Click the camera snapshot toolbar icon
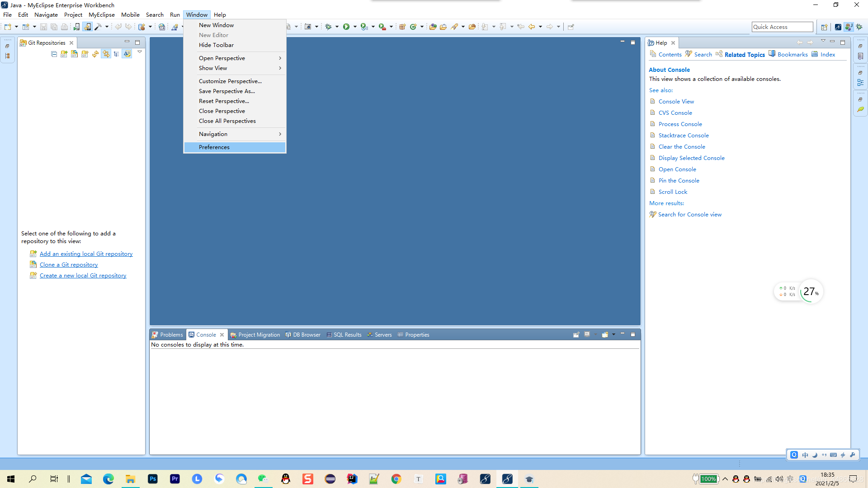The height and width of the screenshot is (488, 868). tap(308, 27)
